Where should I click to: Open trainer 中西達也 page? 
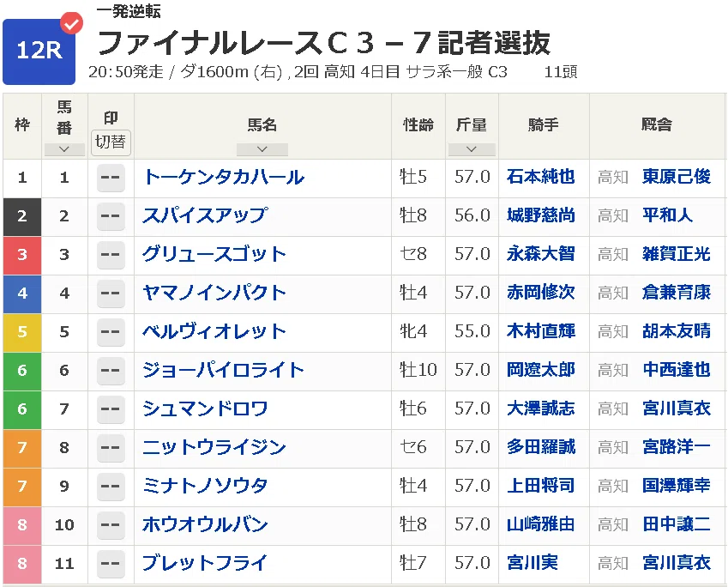[677, 370]
